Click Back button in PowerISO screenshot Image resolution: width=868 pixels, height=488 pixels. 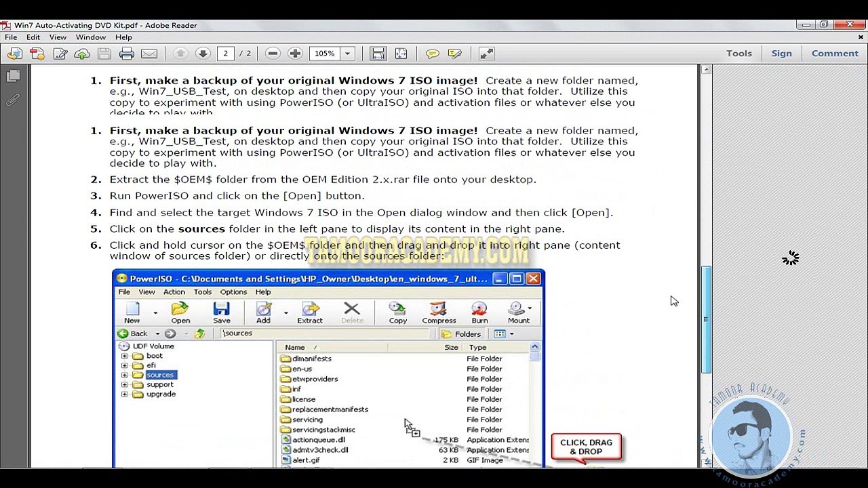pyautogui.click(x=133, y=333)
